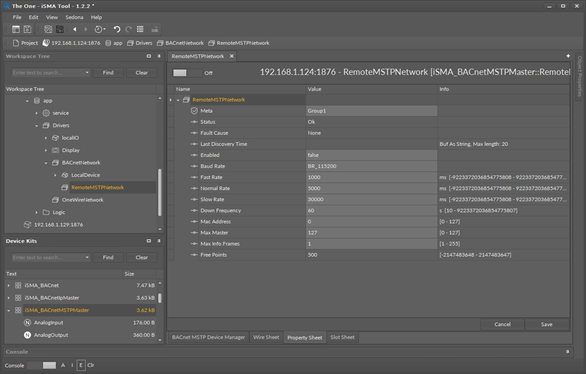Click Project in the breadcrumb bar

[x=25, y=43]
